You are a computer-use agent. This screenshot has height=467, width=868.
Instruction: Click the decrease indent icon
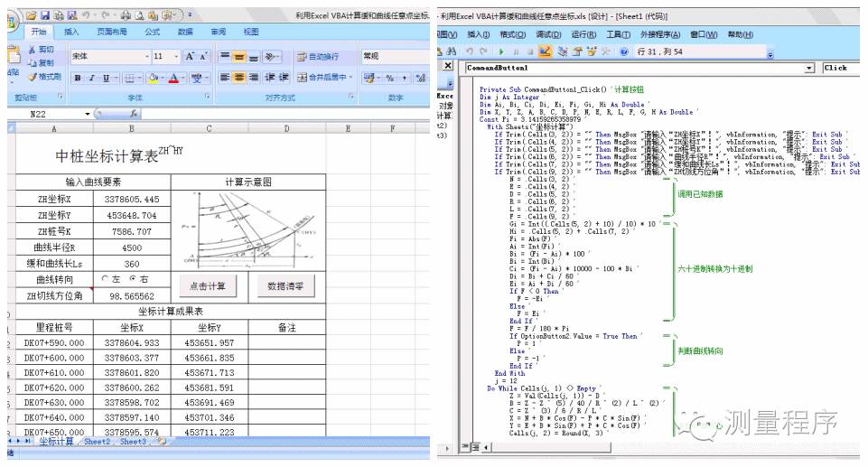[x=270, y=78]
